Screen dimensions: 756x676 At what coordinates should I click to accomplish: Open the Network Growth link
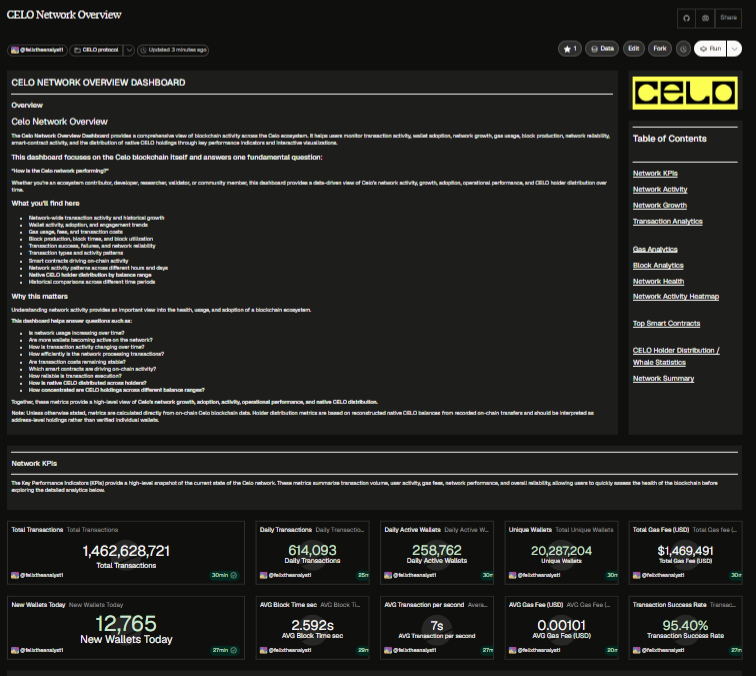point(660,205)
